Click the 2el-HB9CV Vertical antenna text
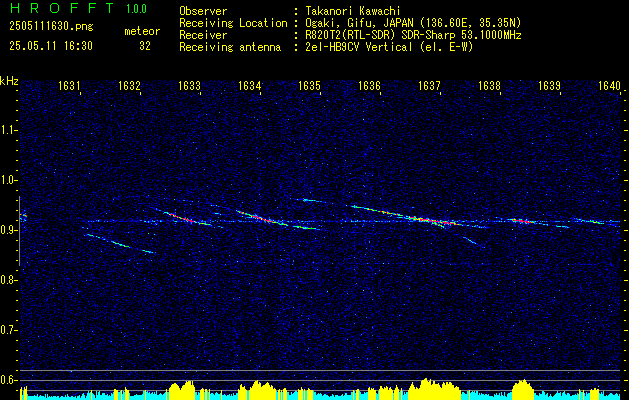 [x=390, y=47]
